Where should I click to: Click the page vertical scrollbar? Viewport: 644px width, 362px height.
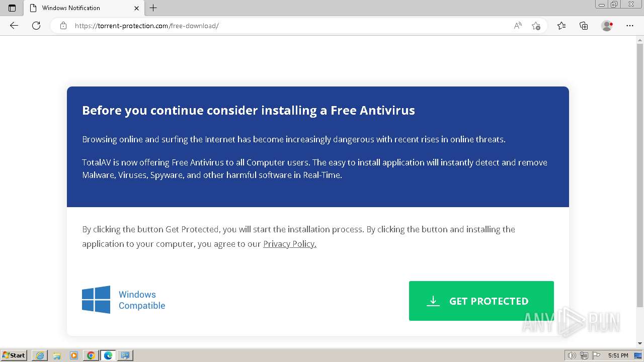[639, 171]
